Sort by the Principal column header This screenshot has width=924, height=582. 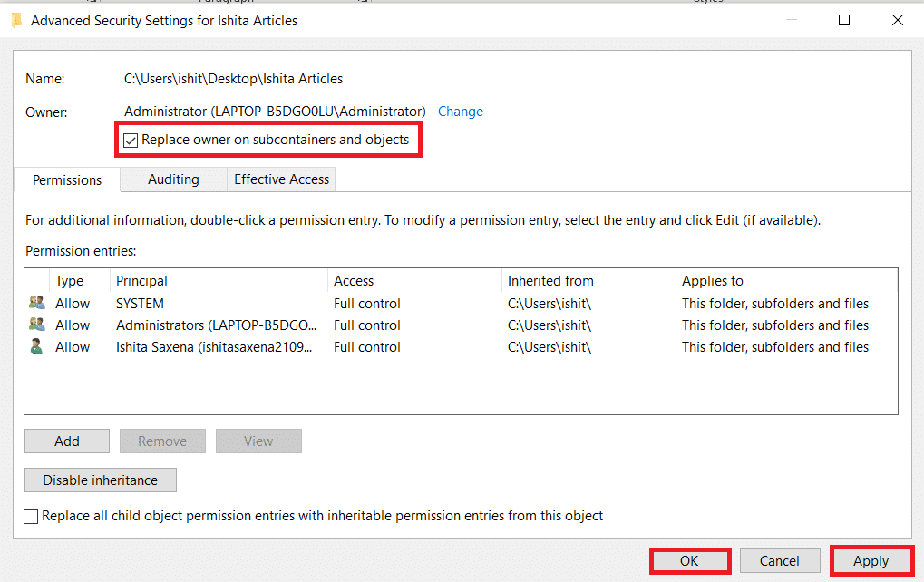tap(219, 281)
